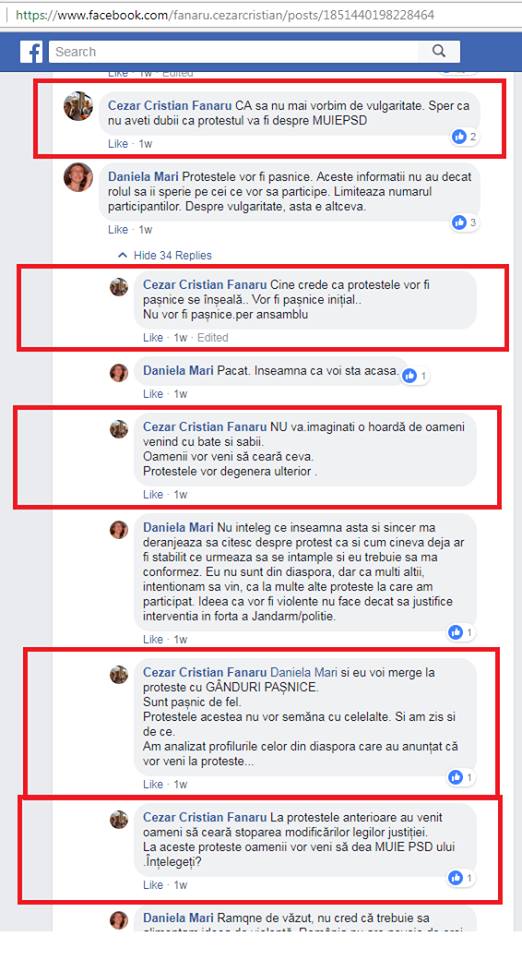
Task: Click the like reaction on the Jandarm/politie reply
Action: click(x=461, y=632)
